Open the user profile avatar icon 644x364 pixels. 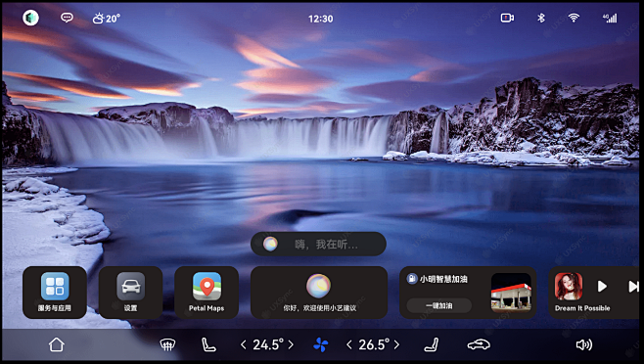click(x=30, y=18)
